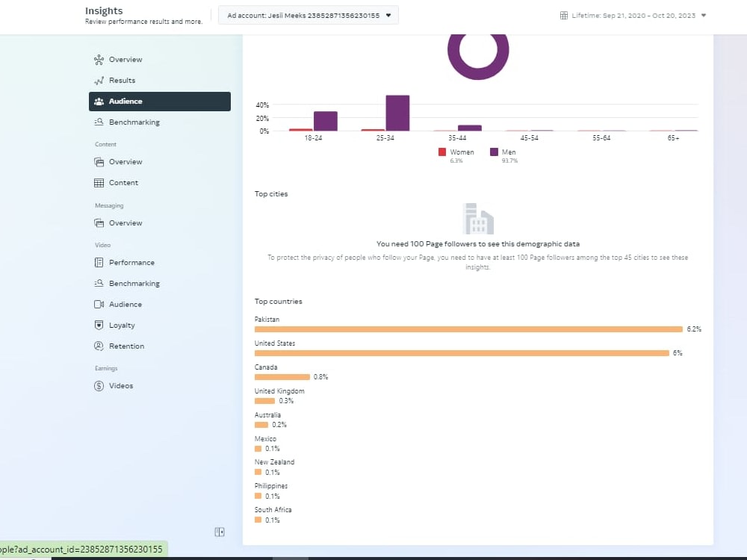Click the red Women legend swatch
747x560 pixels.
coord(442,152)
